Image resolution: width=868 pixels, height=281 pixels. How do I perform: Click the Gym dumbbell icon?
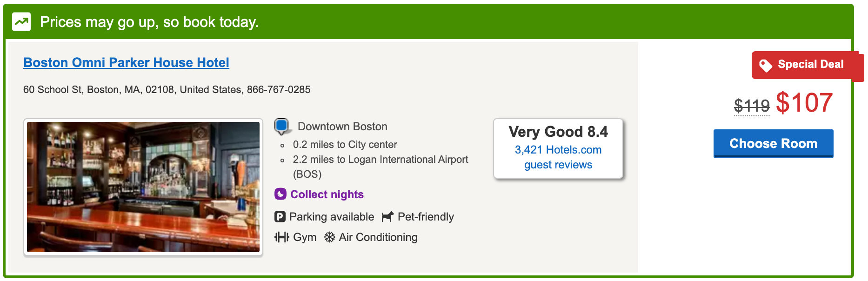[281, 237]
